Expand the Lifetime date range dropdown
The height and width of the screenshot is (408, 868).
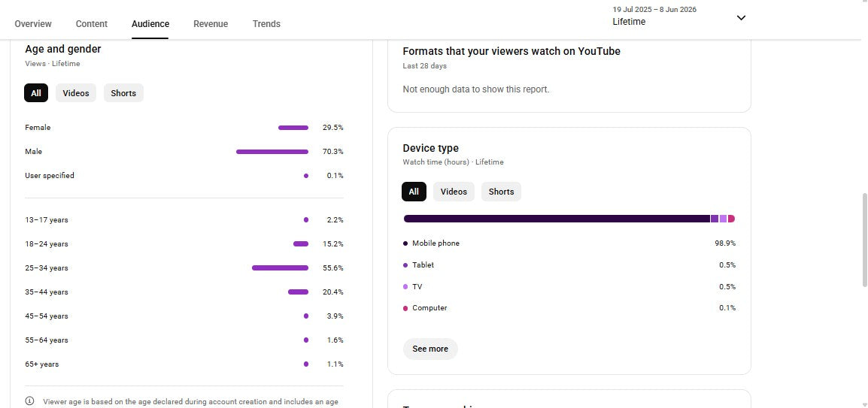tap(741, 18)
